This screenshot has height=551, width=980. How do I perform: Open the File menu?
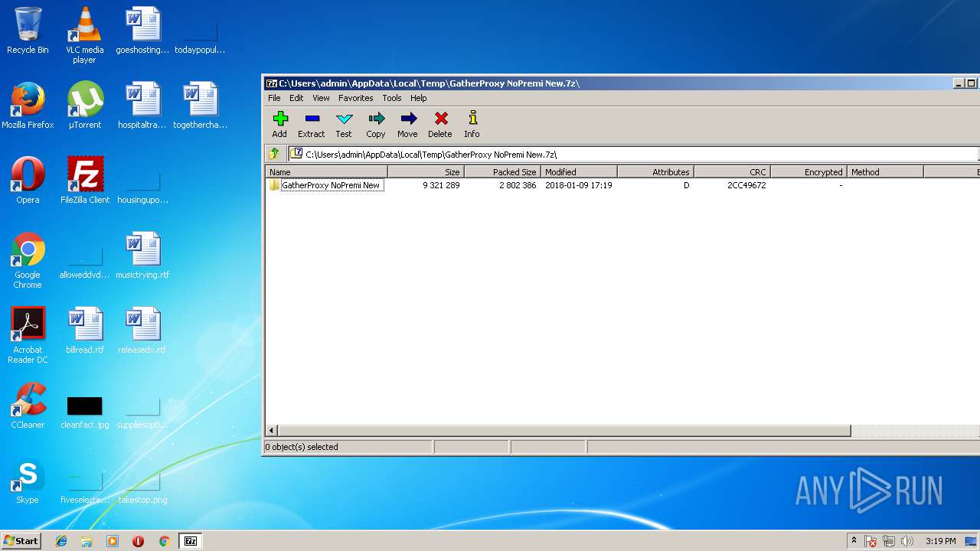click(274, 98)
